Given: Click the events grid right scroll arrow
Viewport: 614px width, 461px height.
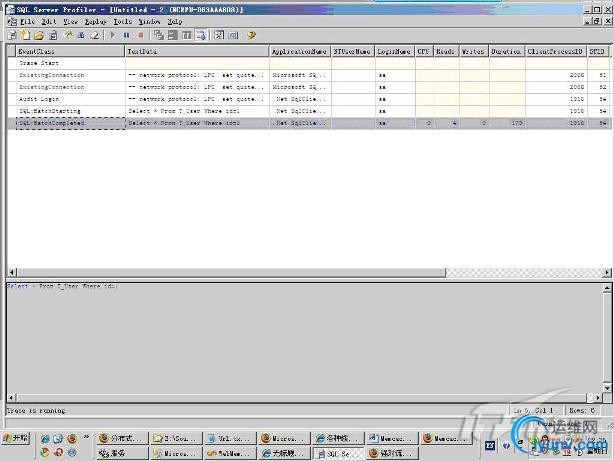Looking at the screenshot, I should click(607, 272).
